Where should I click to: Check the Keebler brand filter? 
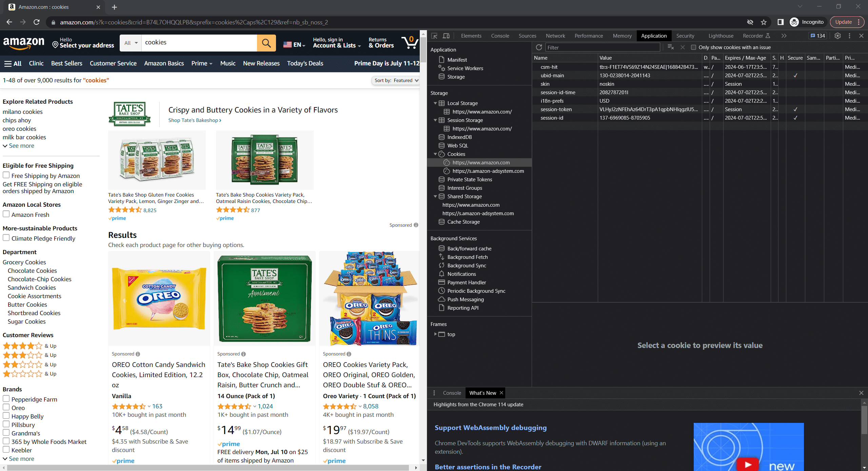tap(6, 450)
